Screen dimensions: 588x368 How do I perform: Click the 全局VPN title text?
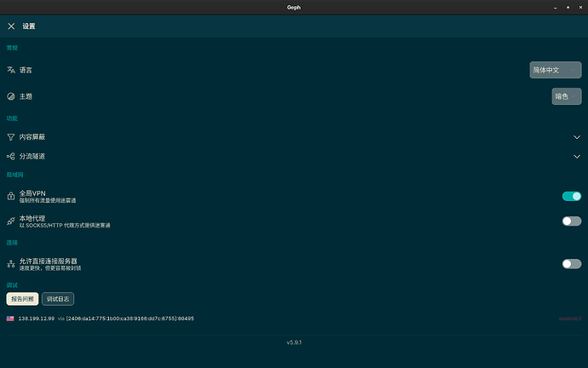(32, 193)
